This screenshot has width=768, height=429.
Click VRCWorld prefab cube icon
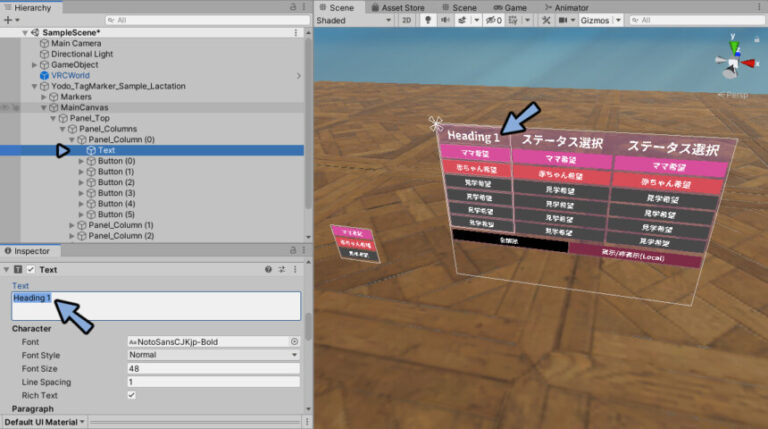click(x=44, y=75)
